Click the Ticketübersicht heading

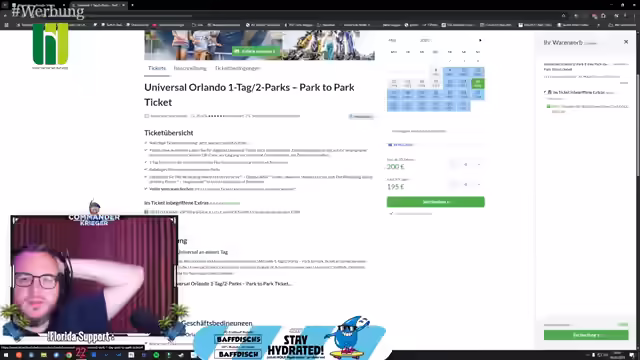point(169,133)
